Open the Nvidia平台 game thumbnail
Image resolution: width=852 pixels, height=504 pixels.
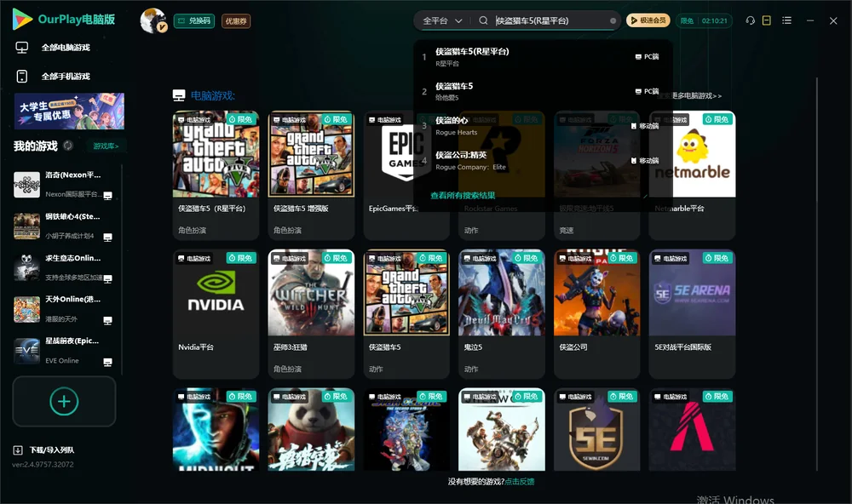216,293
